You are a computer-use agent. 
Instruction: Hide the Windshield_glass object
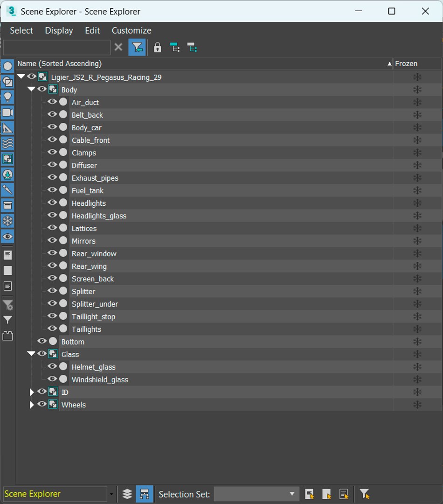click(52, 379)
